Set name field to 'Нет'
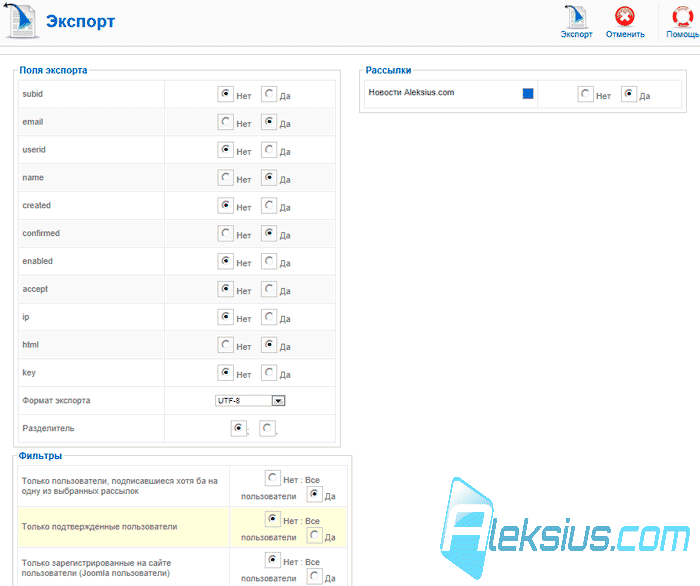The width and height of the screenshot is (700, 586). click(x=225, y=178)
